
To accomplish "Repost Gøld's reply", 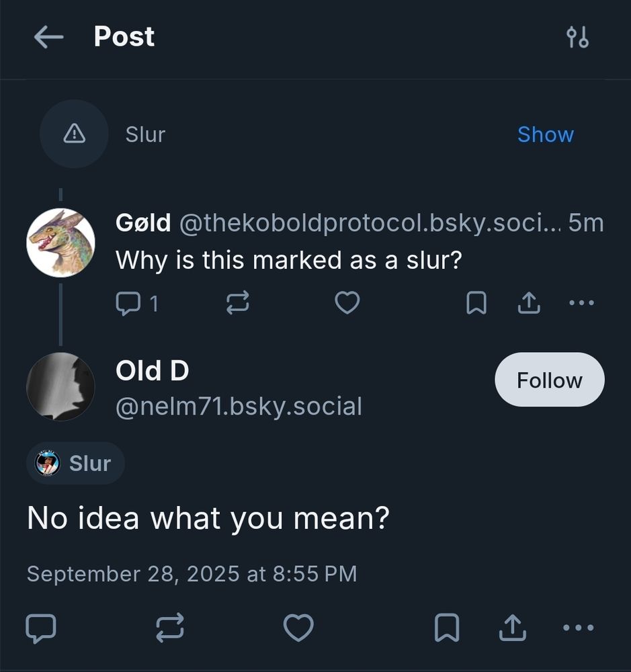I will tap(237, 304).
